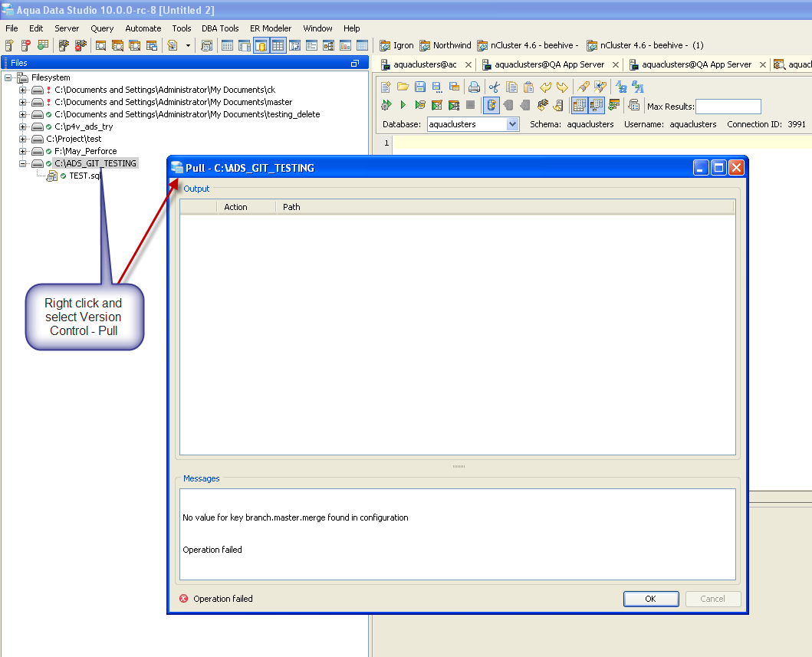
Task: Expand the F:\May_Perforce node
Action: point(22,151)
